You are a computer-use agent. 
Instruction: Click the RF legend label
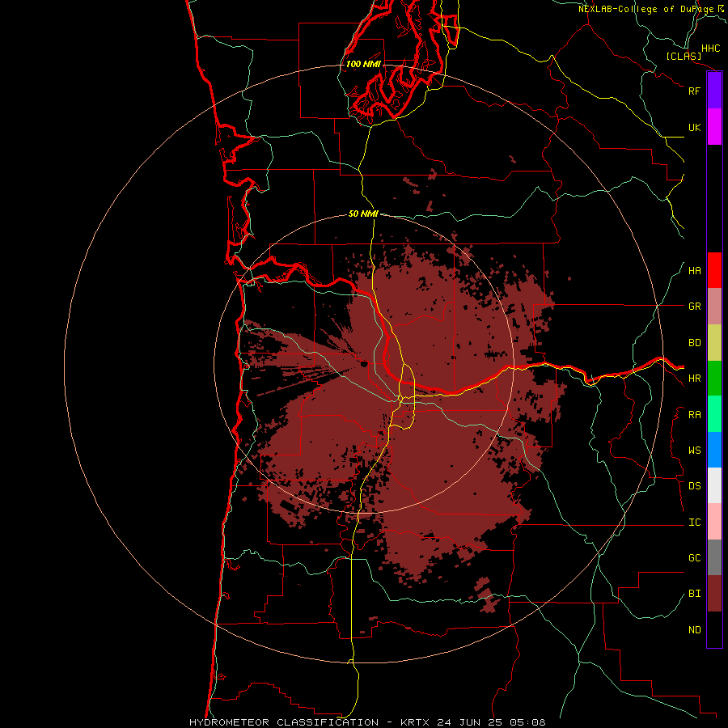click(x=694, y=91)
